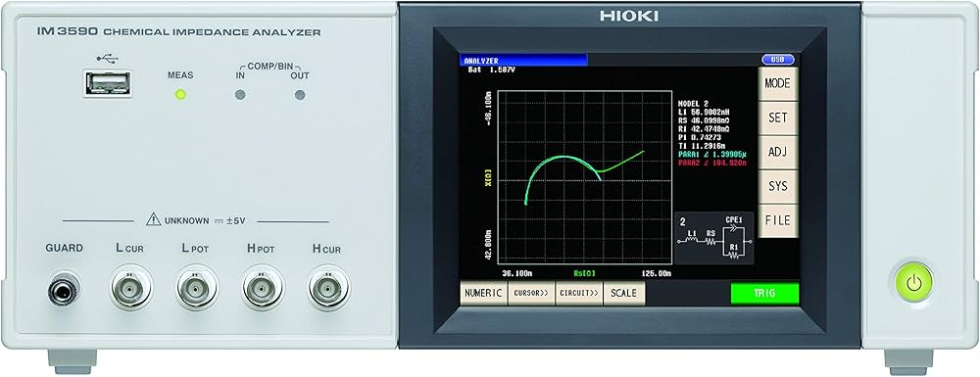This screenshot has height=377, width=980.
Task: Click the red PARA2 reading
Action: (712, 163)
